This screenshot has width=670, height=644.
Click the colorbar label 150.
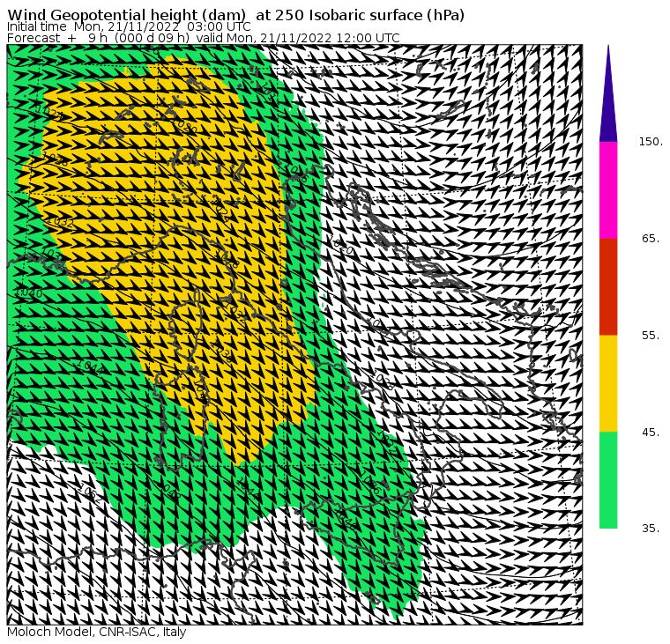651,142
